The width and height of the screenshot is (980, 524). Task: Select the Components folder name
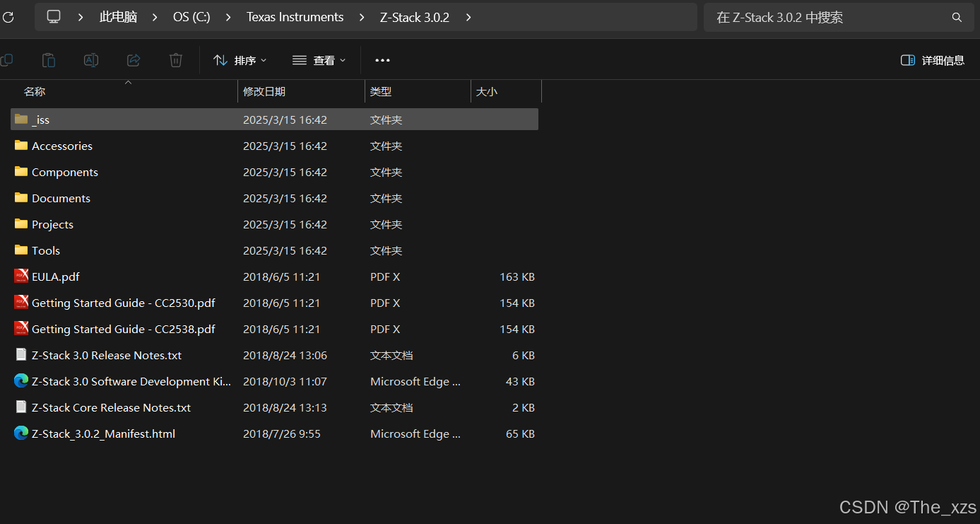(65, 172)
